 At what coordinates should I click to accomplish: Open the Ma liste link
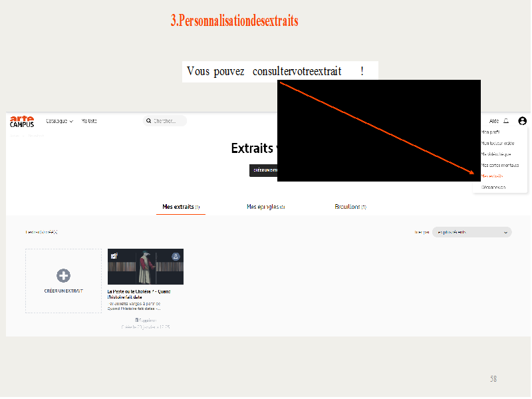(89, 121)
